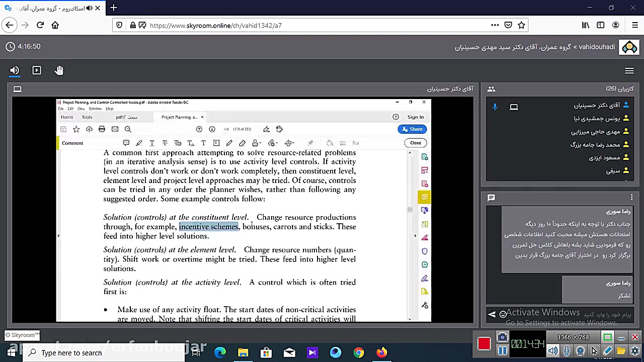Viewport: 644px width, 362px height.
Task: Click the raise hand icon
Action: click(x=59, y=70)
